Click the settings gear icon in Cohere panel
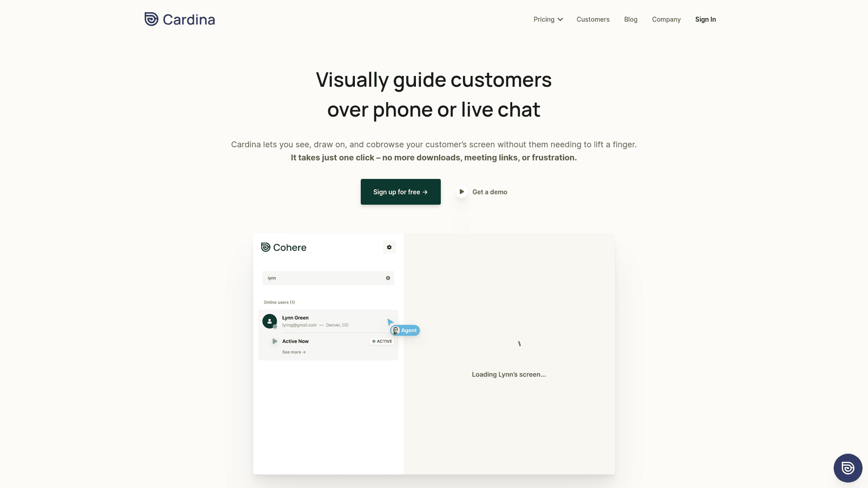Screen dimensions: 868x488 (389, 247)
